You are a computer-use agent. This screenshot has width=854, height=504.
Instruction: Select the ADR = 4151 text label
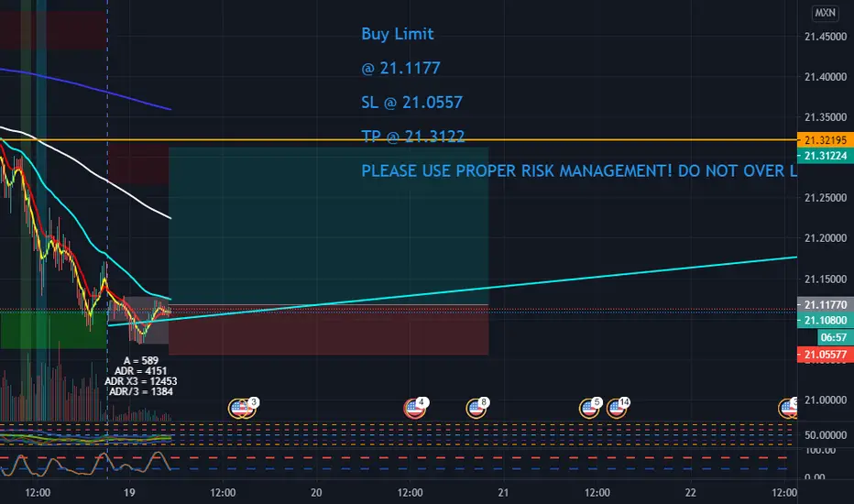140,371
